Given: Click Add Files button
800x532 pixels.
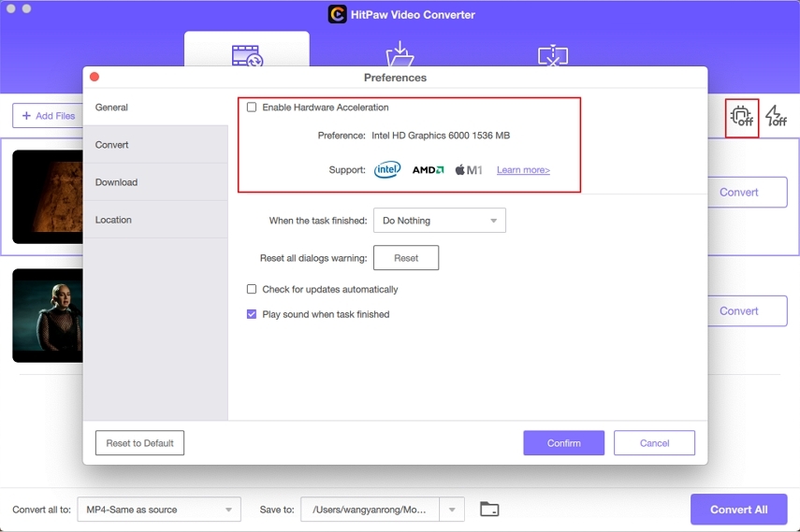Looking at the screenshot, I should pyautogui.click(x=48, y=116).
